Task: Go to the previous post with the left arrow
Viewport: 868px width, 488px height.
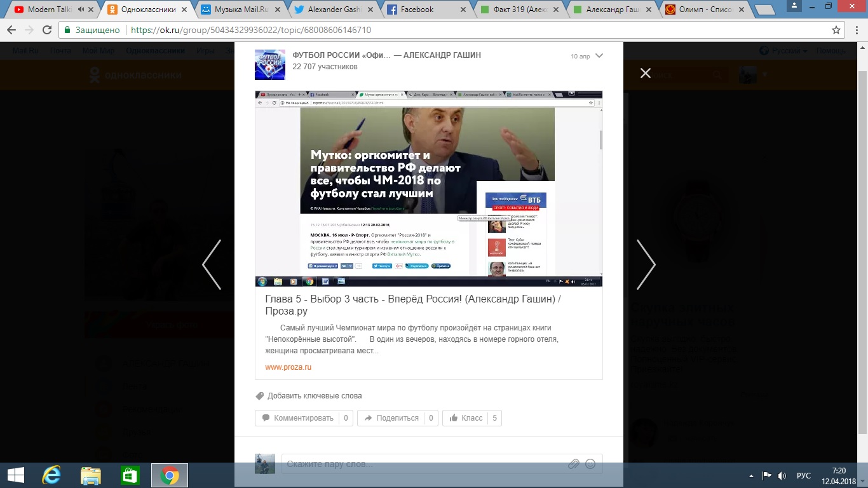Action: 212,264
